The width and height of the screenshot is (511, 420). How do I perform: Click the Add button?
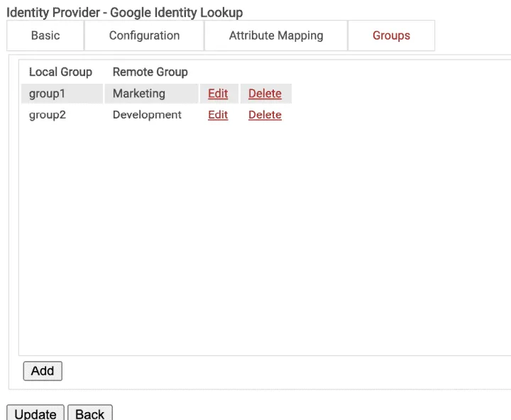(x=43, y=371)
